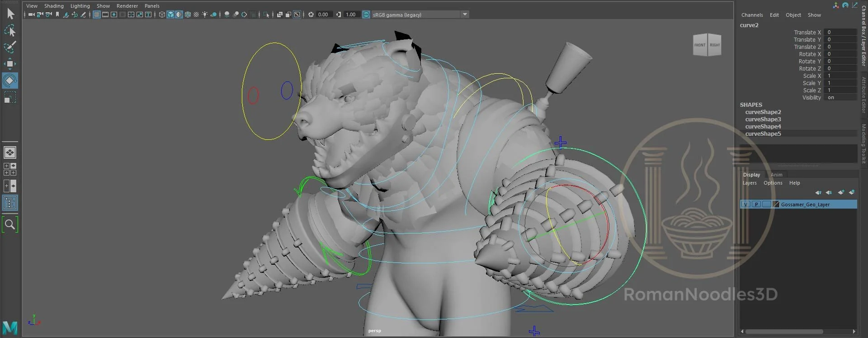Click the Exposure aperture icon

pos(311,14)
